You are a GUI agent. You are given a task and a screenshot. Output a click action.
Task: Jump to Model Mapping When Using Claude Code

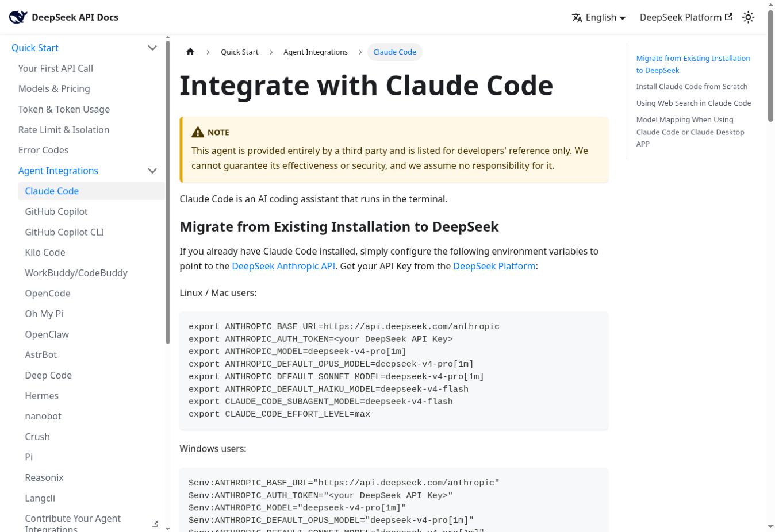pyautogui.click(x=690, y=132)
